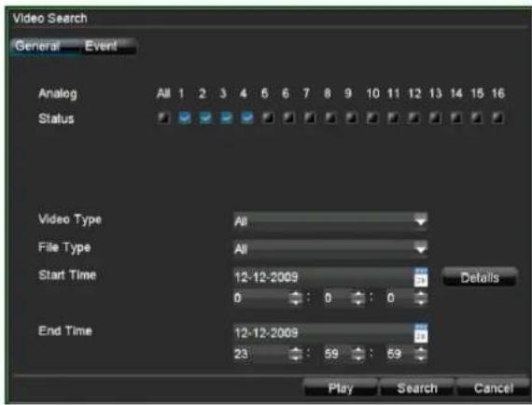The width and height of the screenshot is (532, 405).
Task: Enable analog channel 7 checkbox
Action: coord(310,118)
